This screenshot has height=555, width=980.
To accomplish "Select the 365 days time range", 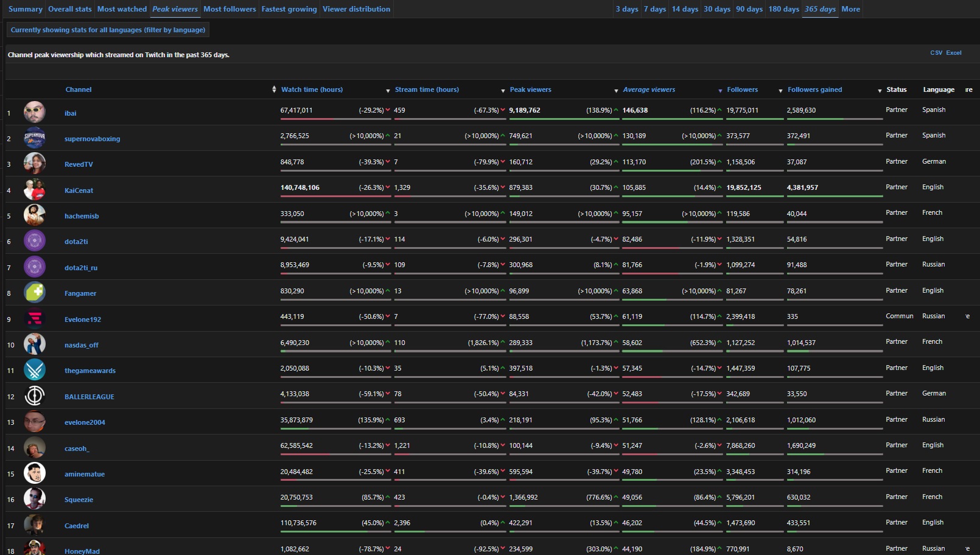I will point(820,9).
